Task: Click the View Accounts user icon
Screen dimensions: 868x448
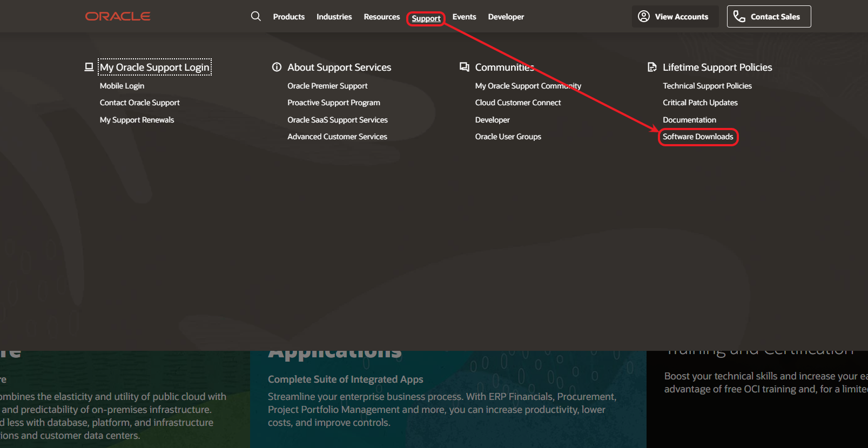Action: tap(644, 16)
